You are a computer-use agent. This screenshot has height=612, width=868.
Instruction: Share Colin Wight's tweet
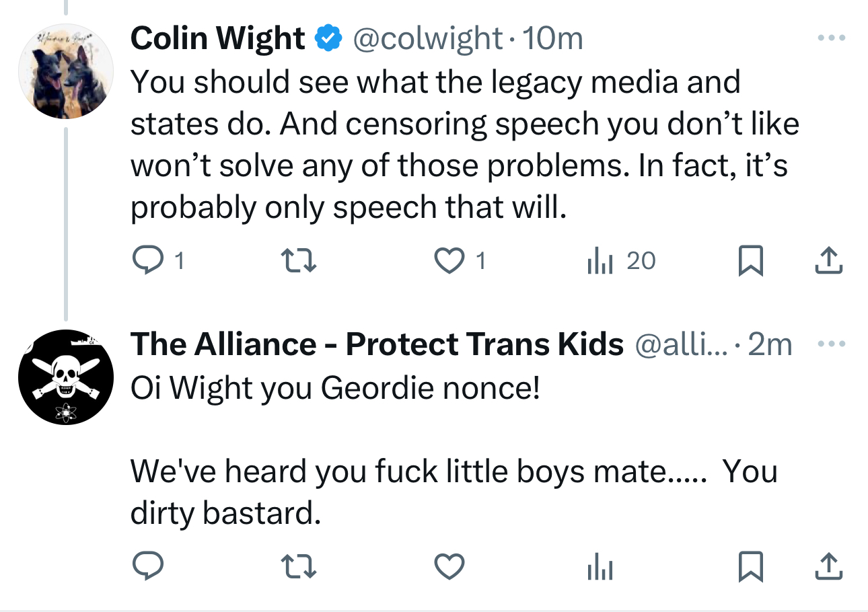[828, 260]
